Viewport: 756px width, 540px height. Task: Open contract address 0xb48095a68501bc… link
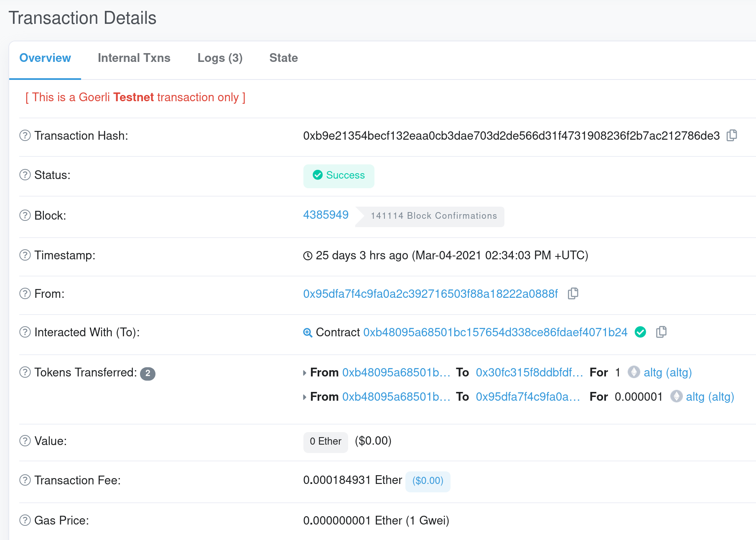495,332
